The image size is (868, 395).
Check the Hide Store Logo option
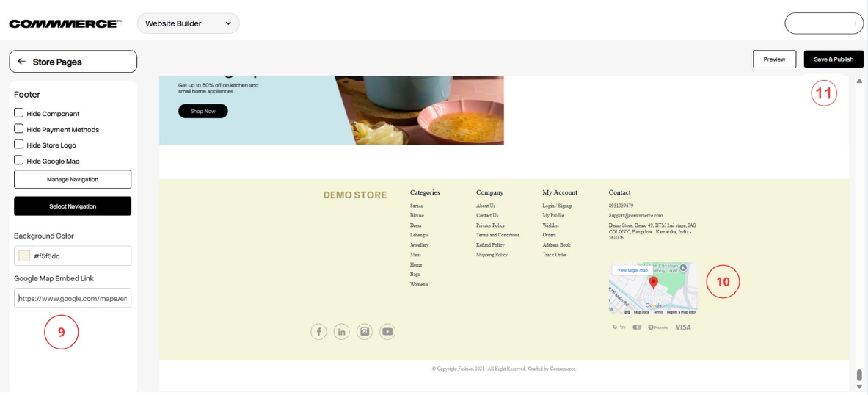click(x=19, y=145)
